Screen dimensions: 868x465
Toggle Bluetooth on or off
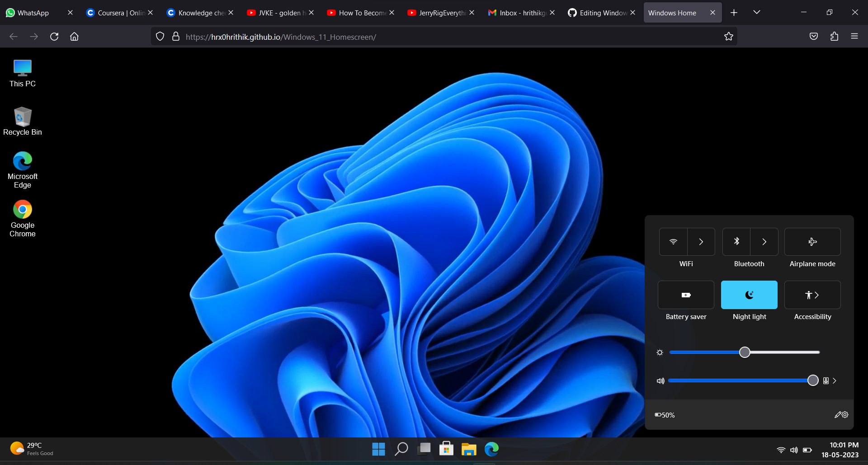(736, 242)
